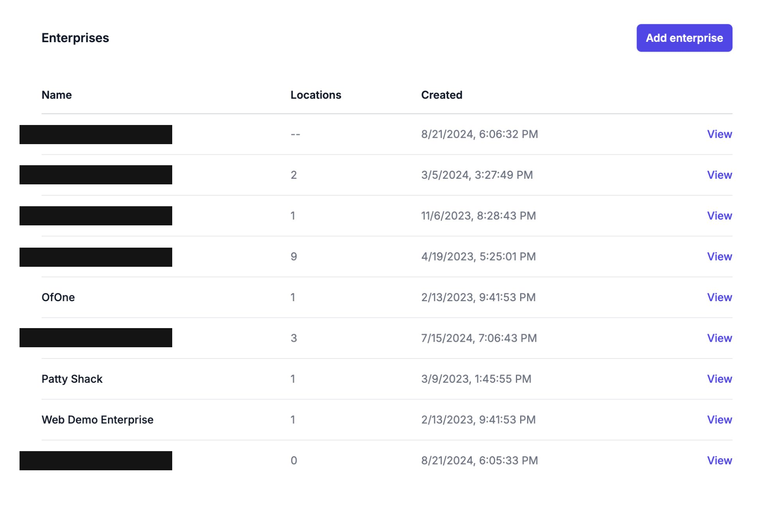View the enterprise created 11/6/2023
This screenshot has width=781, height=532.
(720, 216)
